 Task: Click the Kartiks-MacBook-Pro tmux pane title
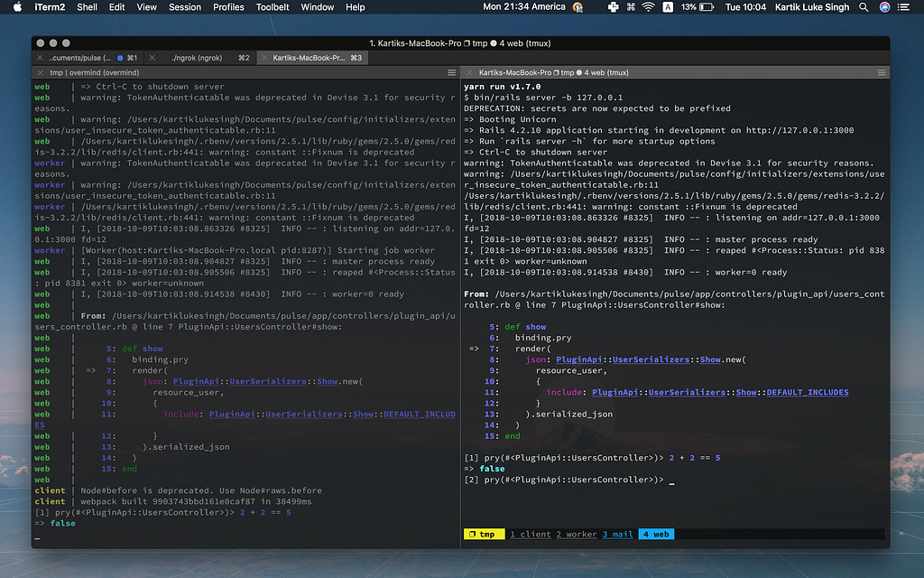pyautogui.click(x=553, y=72)
